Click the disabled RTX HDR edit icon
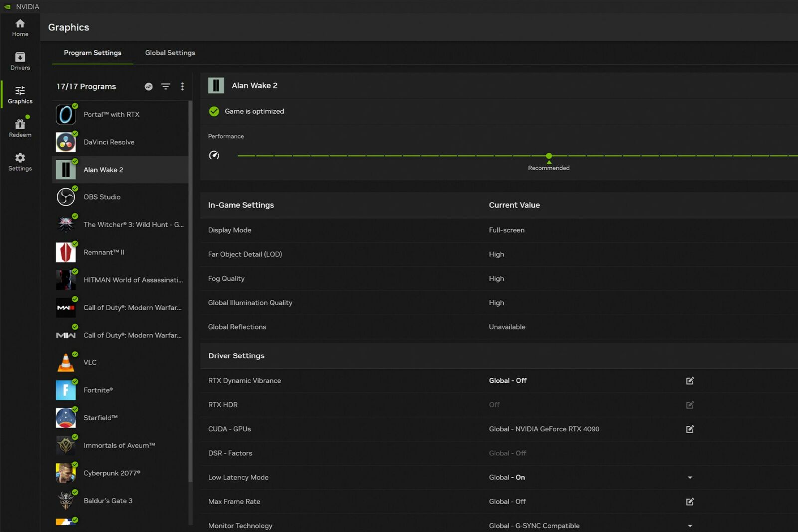This screenshot has width=798, height=532. click(690, 405)
